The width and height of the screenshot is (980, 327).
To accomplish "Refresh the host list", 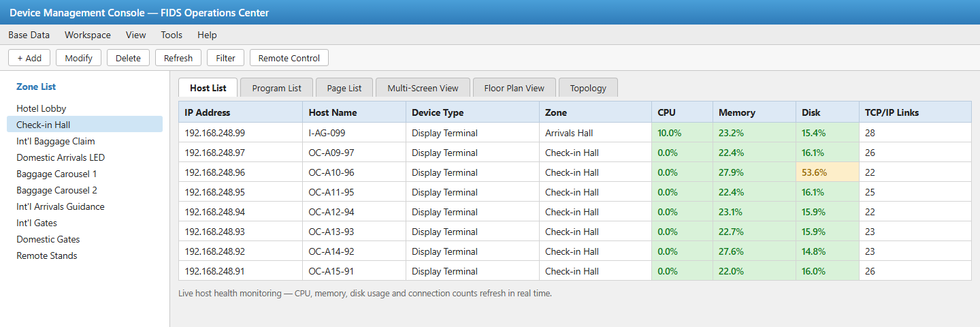I will coord(178,58).
